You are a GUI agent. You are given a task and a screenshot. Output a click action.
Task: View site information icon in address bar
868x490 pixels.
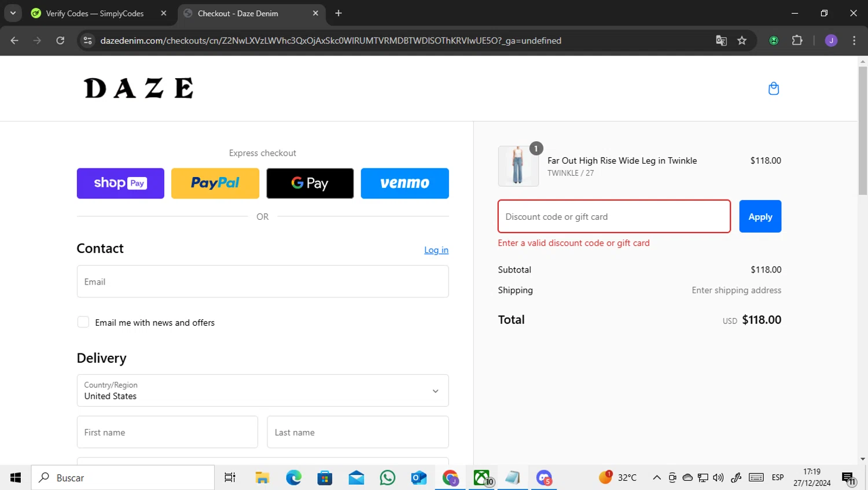pos(88,40)
